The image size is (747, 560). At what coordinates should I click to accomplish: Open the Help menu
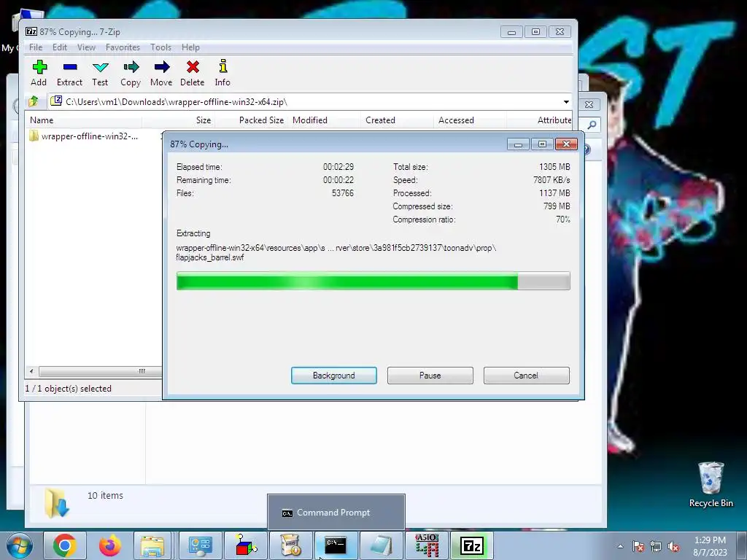pos(190,47)
